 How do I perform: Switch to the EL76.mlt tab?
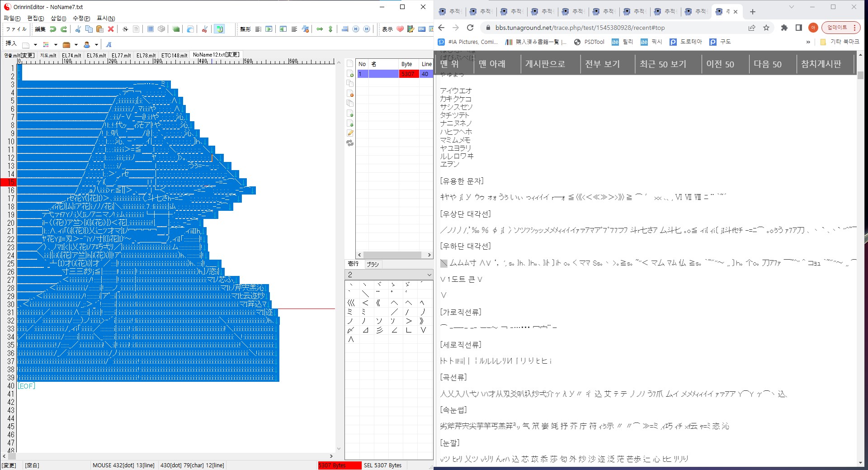[x=96, y=56]
